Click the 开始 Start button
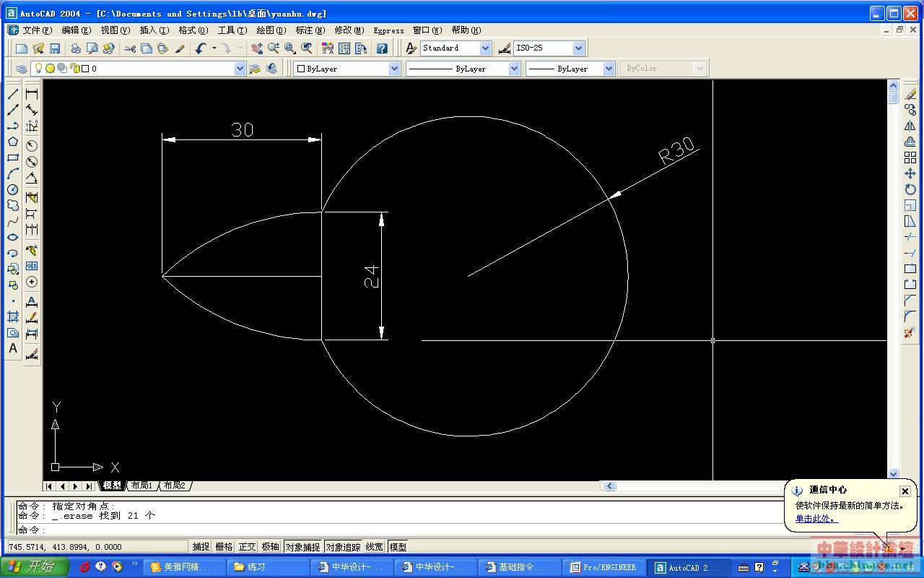The height and width of the screenshot is (578, 924). [35, 567]
